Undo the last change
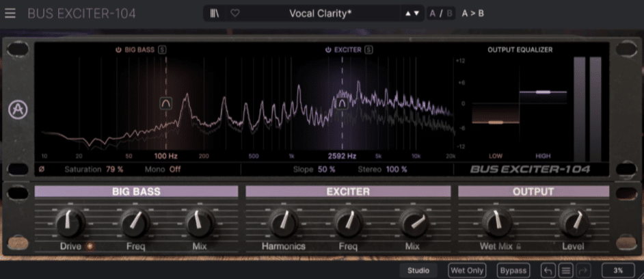The width and height of the screenshot is (644, 279). click(548, 270)
